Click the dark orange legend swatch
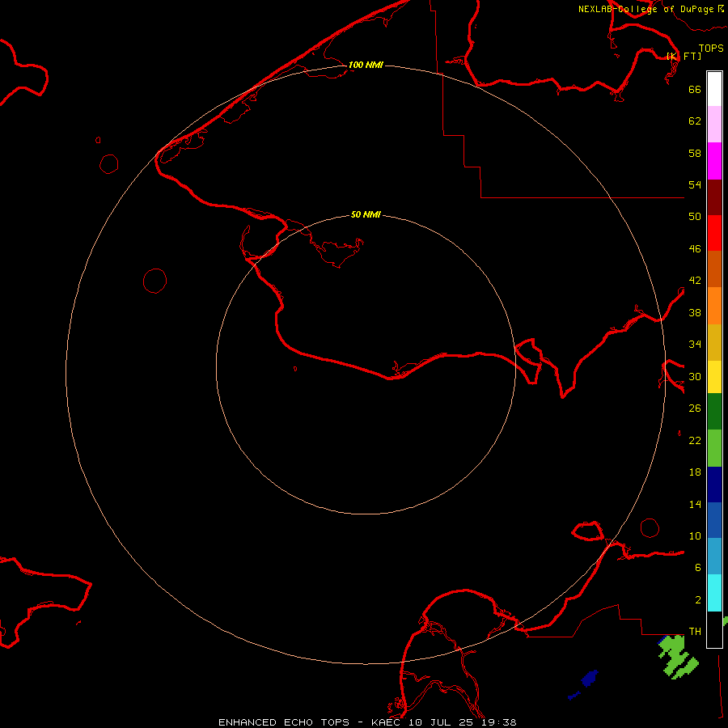 pyautogui.click(x=714, y=269)
